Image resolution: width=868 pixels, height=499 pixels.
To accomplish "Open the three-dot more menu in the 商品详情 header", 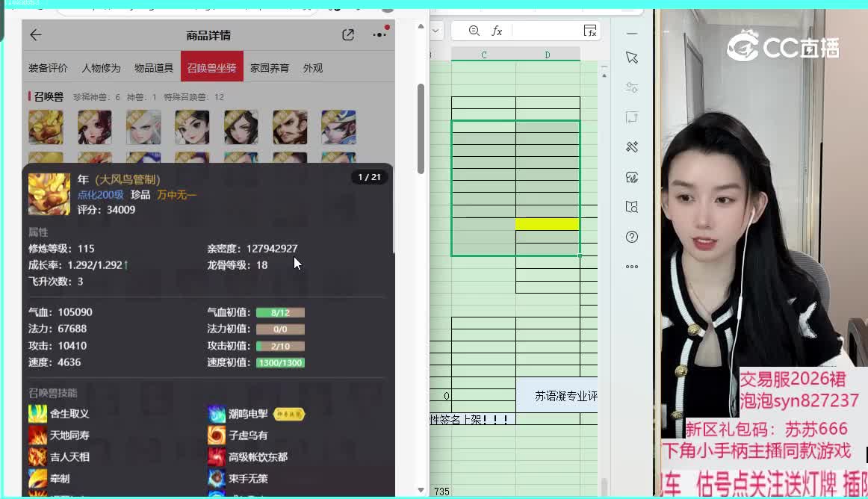I will [379, 34].
